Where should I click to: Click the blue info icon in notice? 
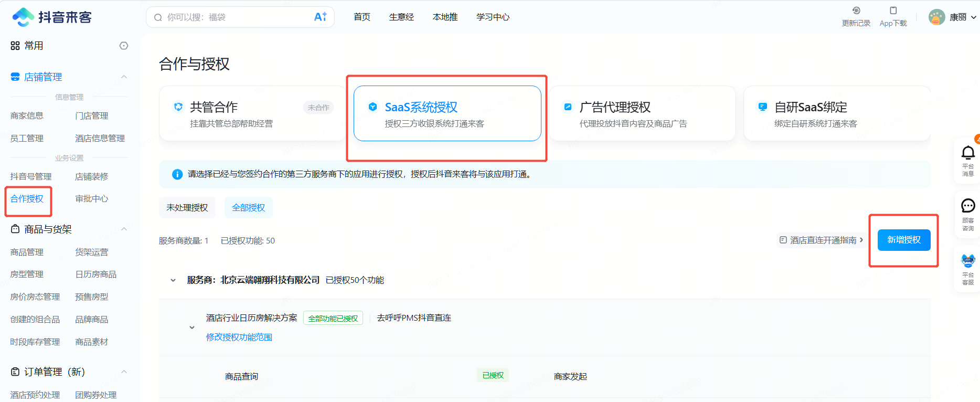tap(177, 174)
